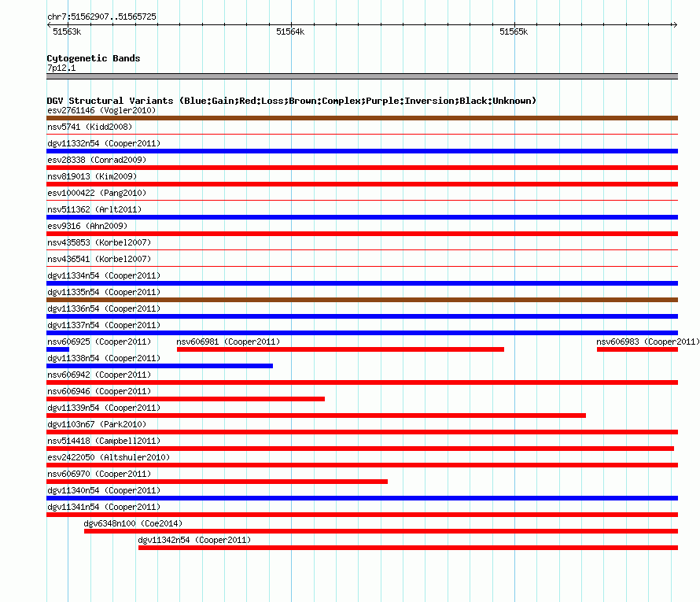Click the dgv11335n54 (Cooper2011) brown complex bar
700x602 pixels.
click(362, 300)
